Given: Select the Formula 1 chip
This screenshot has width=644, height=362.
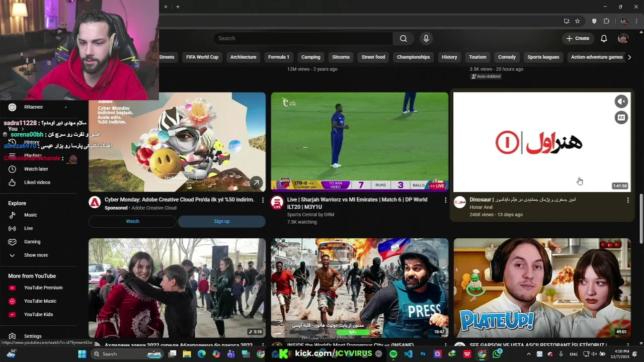Looking at the screenshot, I should click(279, 57).
